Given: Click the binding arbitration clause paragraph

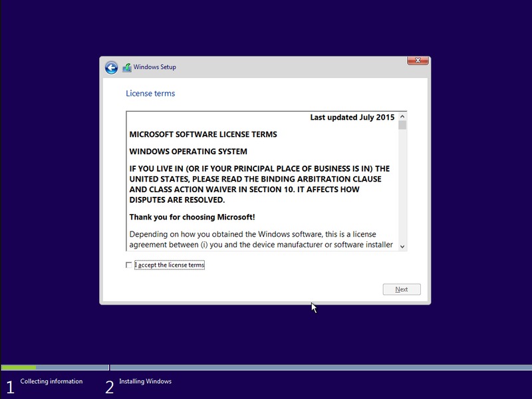Looking at the screenshot, I should coord(259,184).
